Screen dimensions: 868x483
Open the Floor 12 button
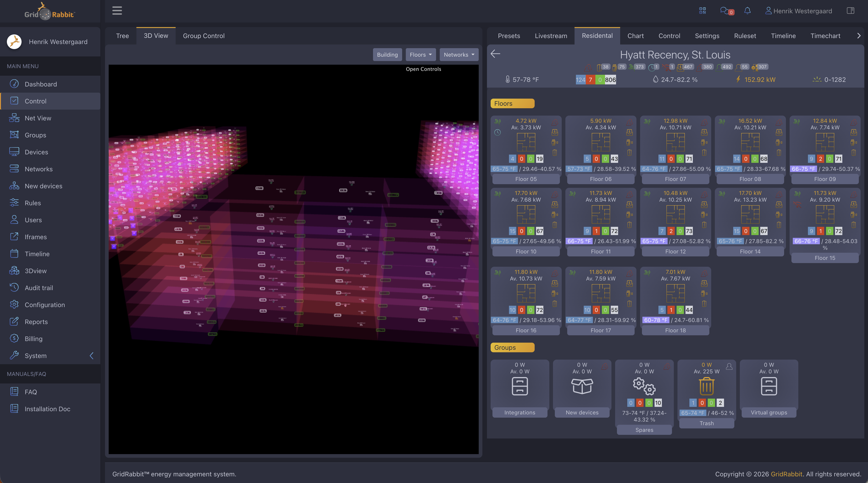pyautogui.click(x=675, y=251)
